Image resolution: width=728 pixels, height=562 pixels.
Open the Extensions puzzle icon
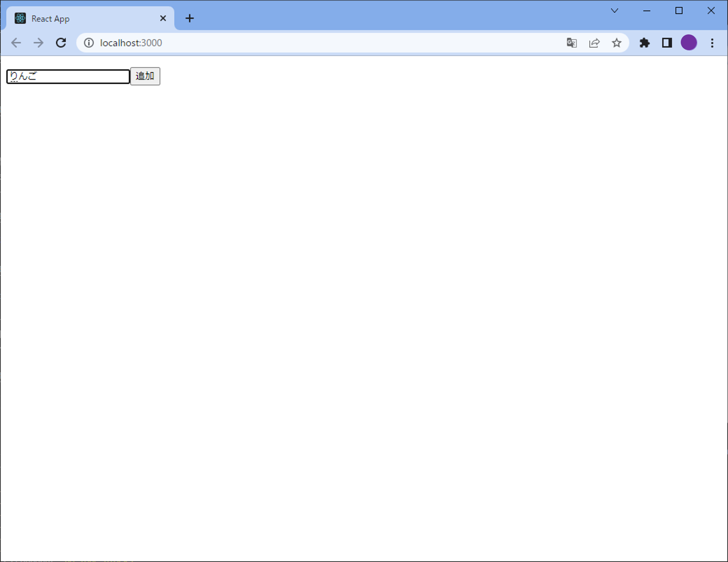pyautogui.click(x=645, y=43)
